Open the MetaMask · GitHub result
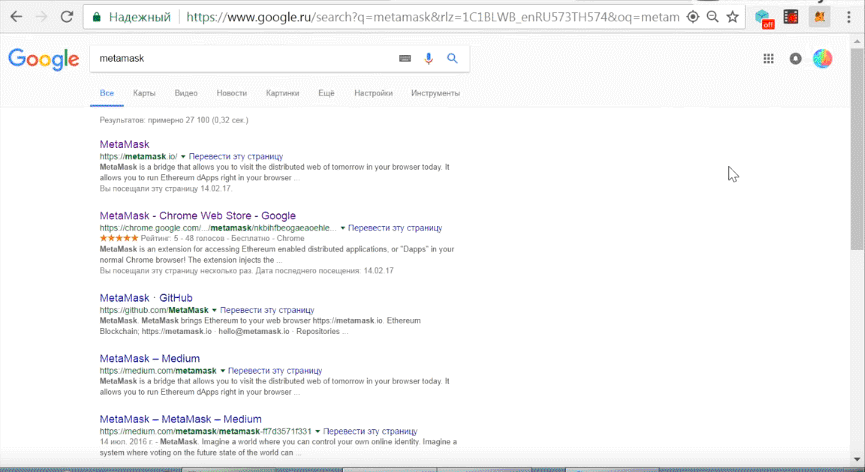This screenshot has height=472, width=865. [x=146, y=298]
